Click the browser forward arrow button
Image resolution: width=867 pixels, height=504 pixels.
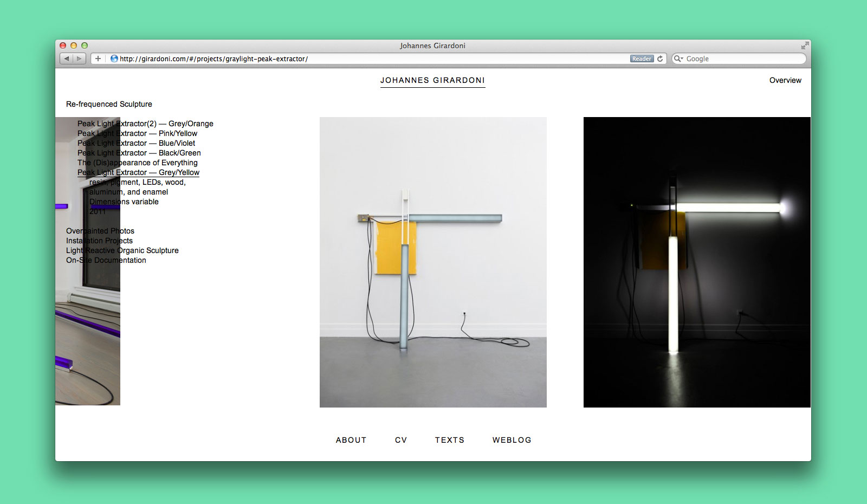(79, 59)
